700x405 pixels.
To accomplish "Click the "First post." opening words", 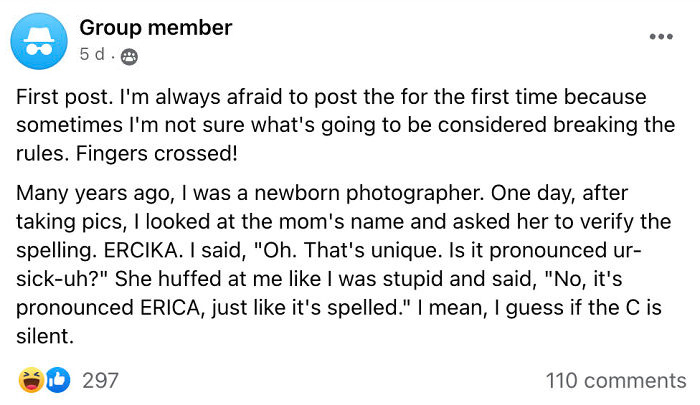I will [59, 98].
